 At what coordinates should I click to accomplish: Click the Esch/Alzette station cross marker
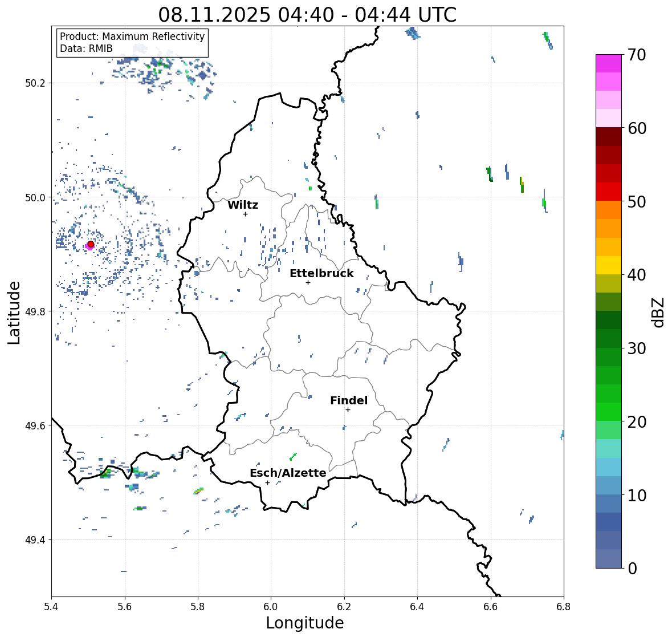[x=267, y=482]
